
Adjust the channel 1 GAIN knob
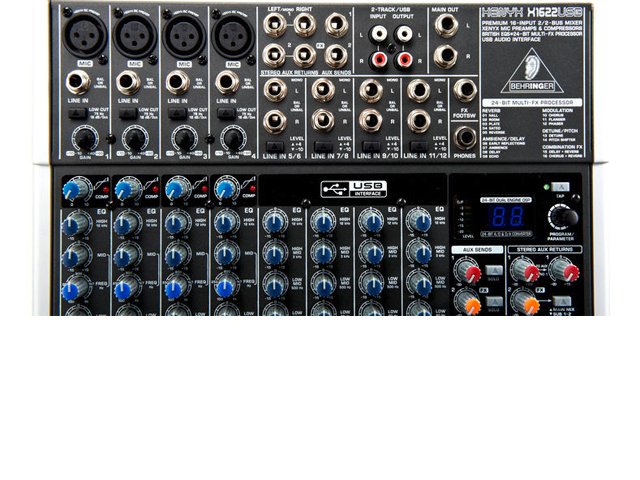pyautogui.click(x=85, y=138)
